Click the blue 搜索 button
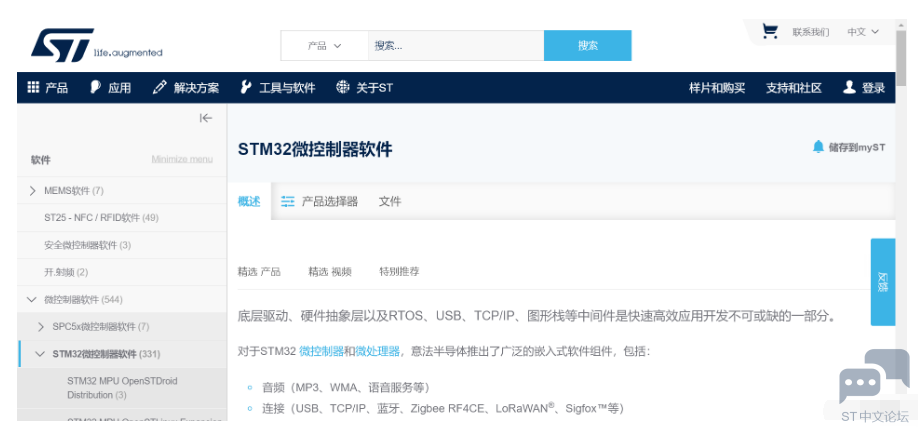 [x=588, y=46]
